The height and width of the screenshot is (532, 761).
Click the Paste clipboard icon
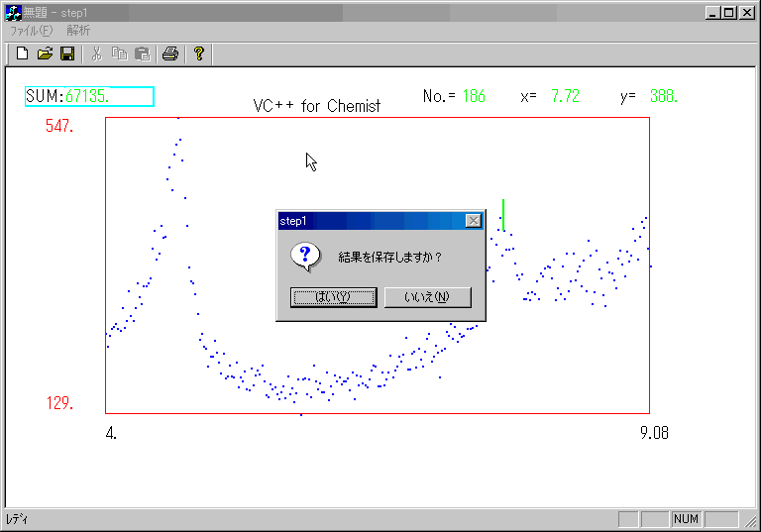click(x=143, y=53)
